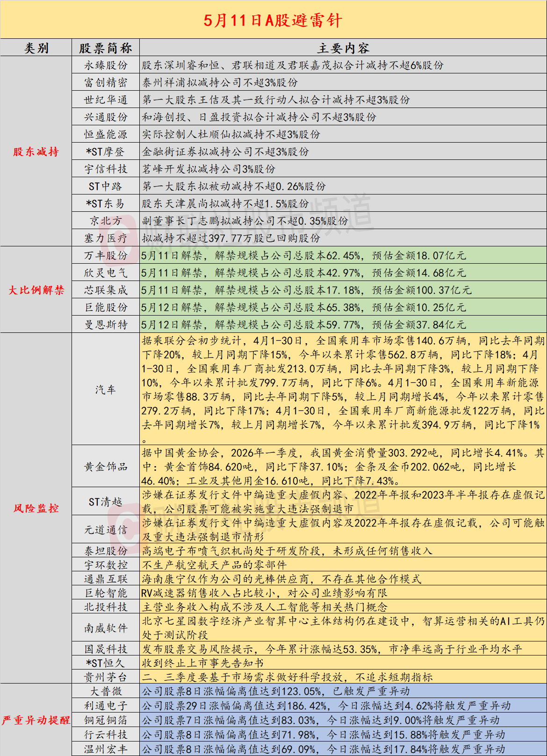Select stock name 泰坦股份
The image size is (547, 756).
tap(106, 551)
